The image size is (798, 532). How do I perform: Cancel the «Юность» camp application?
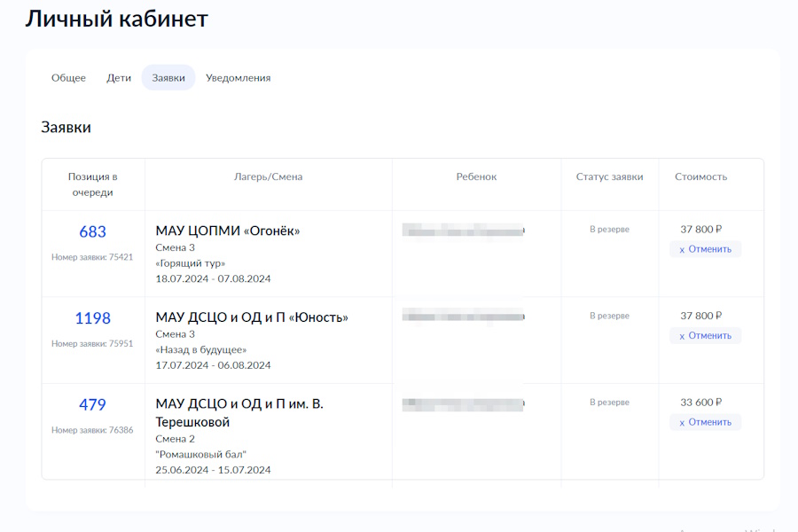point(705,336)
